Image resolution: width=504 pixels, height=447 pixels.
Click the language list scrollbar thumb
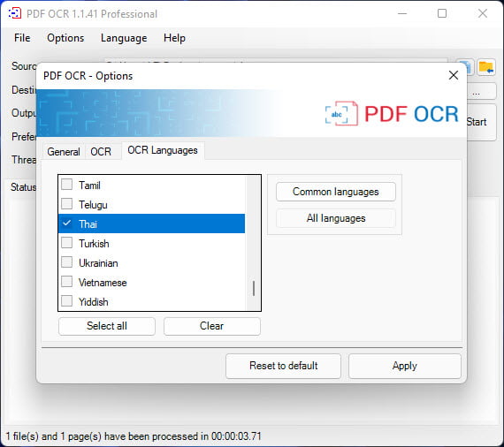(254, 288)
